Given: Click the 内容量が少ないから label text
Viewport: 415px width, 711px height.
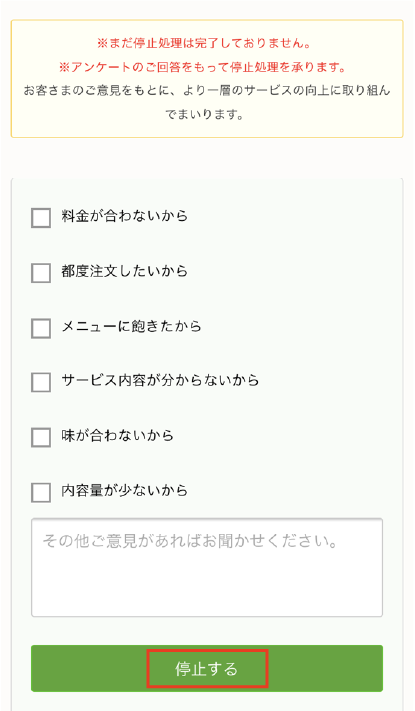Looking at the screenshot, I should point(125,491).
